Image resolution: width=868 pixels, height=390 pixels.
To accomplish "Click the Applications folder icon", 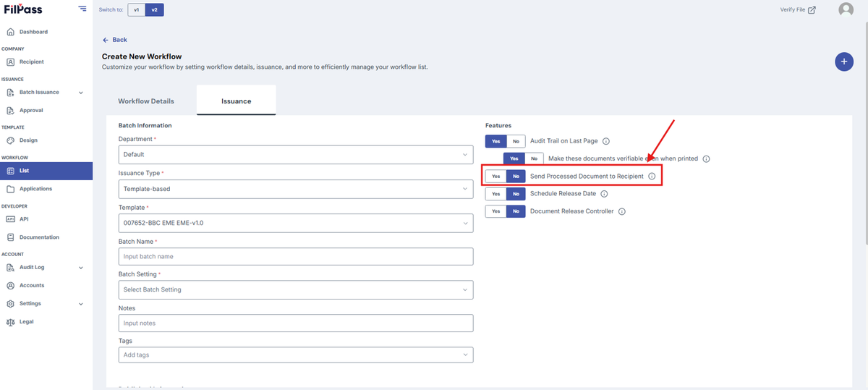I will [x=11, y=189].
